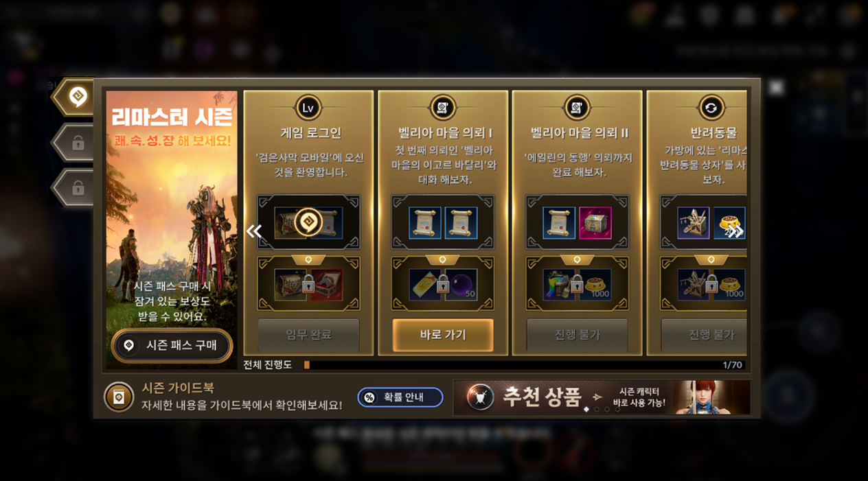Viewport: 868px width, 481px height.
Task: Click the pink treasure box reward in 의뢰 II
Action: 595,223
